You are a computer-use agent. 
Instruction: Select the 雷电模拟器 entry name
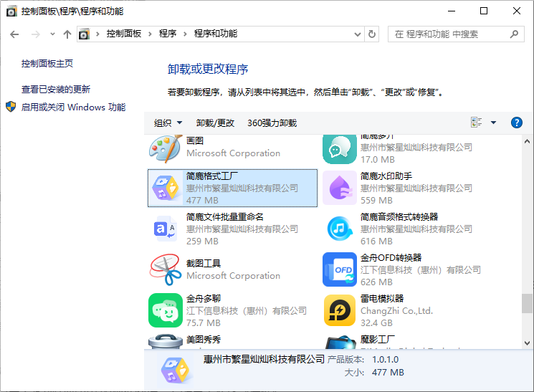point(382,298)
